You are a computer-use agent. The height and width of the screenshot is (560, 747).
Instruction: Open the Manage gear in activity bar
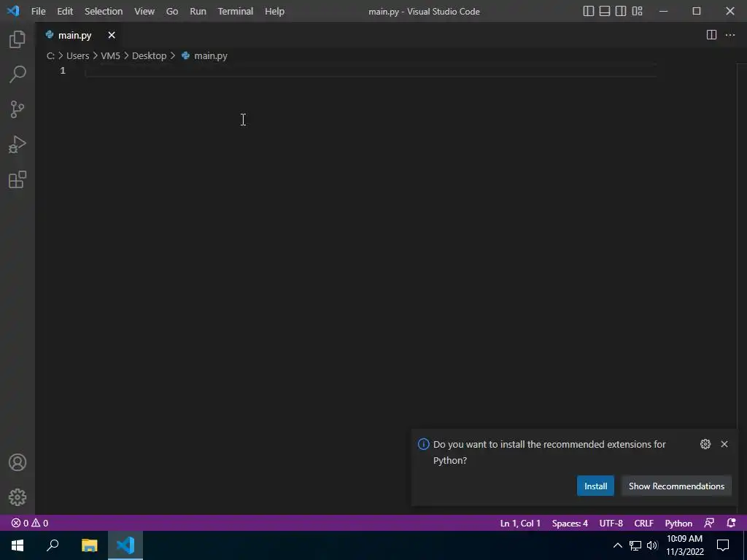18,497
